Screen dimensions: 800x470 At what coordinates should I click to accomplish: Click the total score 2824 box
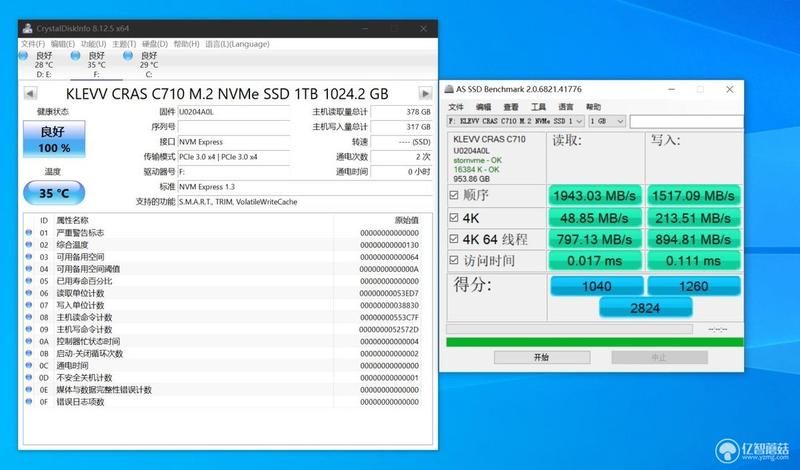(x=645, y=308)
